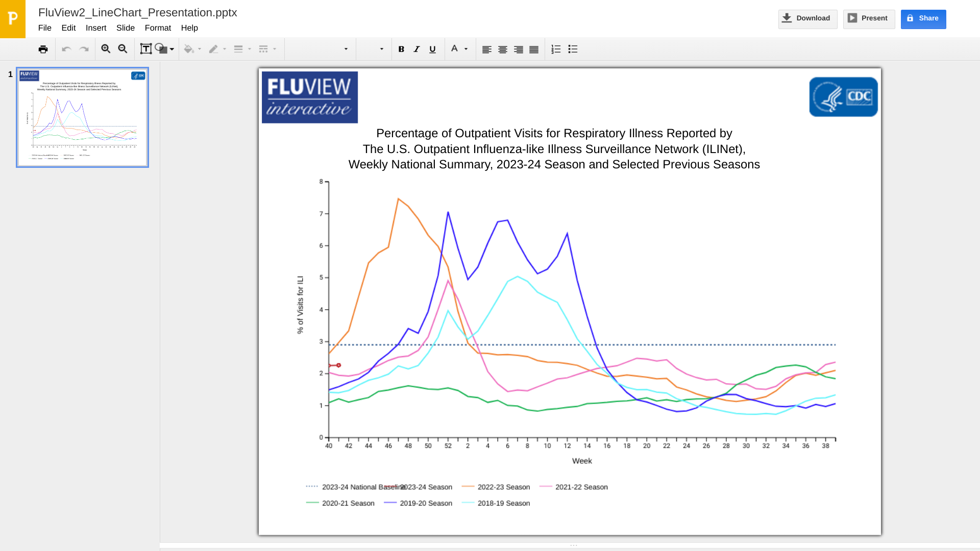
Task: Open the shapes dropdown arrow
Action: [172, 49]
